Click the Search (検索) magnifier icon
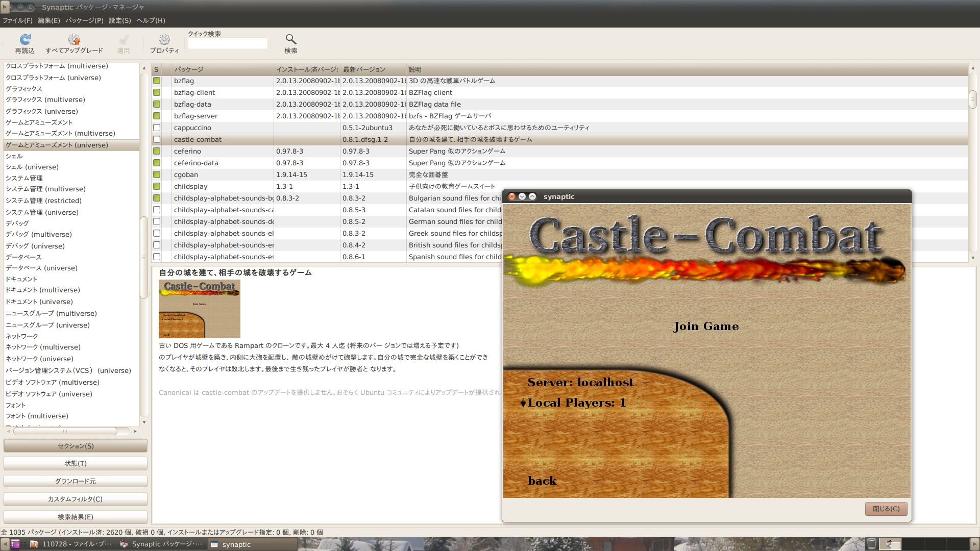The image size is (980, 551). click(x=291, y=39)
